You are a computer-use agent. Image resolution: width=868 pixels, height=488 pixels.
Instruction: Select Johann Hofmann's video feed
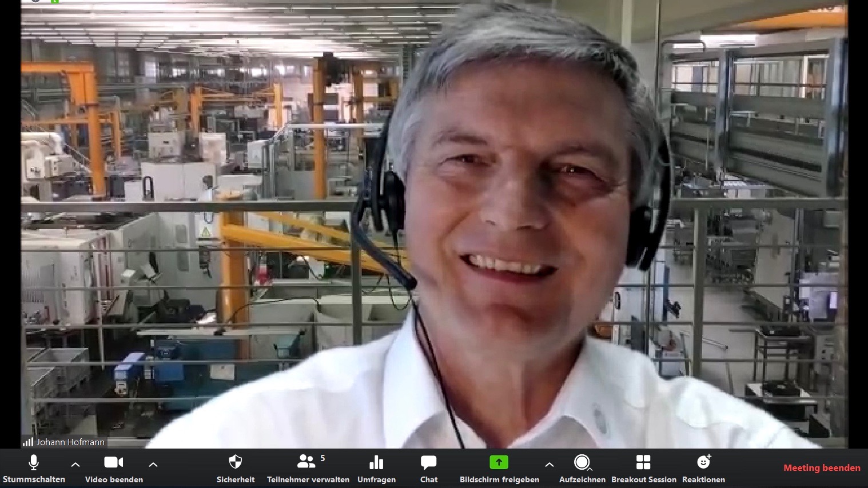coord(435,224)
